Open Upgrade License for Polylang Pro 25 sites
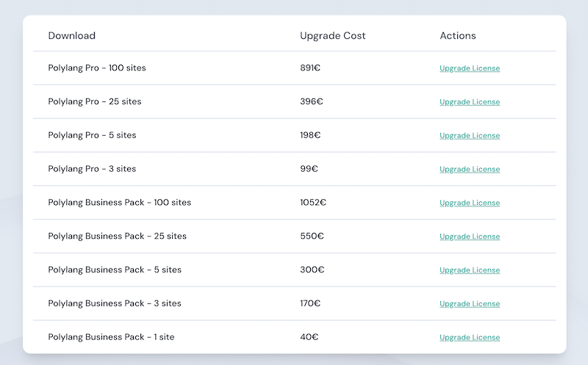Viewport: 588px width, 365px height. tap(470, 102)
